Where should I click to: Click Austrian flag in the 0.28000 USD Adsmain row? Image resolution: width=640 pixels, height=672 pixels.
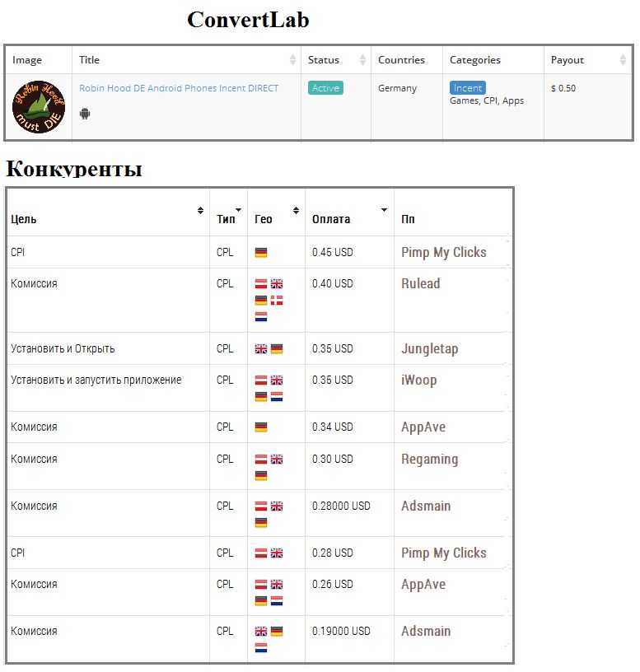261,506
